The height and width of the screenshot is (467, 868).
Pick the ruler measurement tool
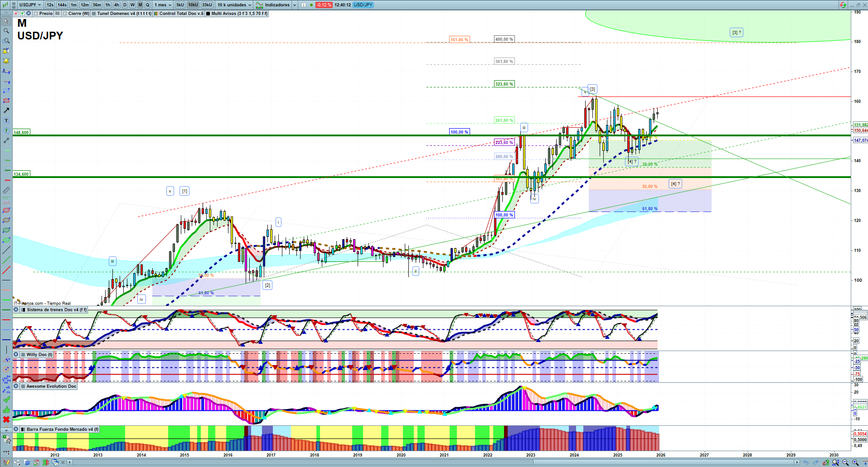point(6,190)
